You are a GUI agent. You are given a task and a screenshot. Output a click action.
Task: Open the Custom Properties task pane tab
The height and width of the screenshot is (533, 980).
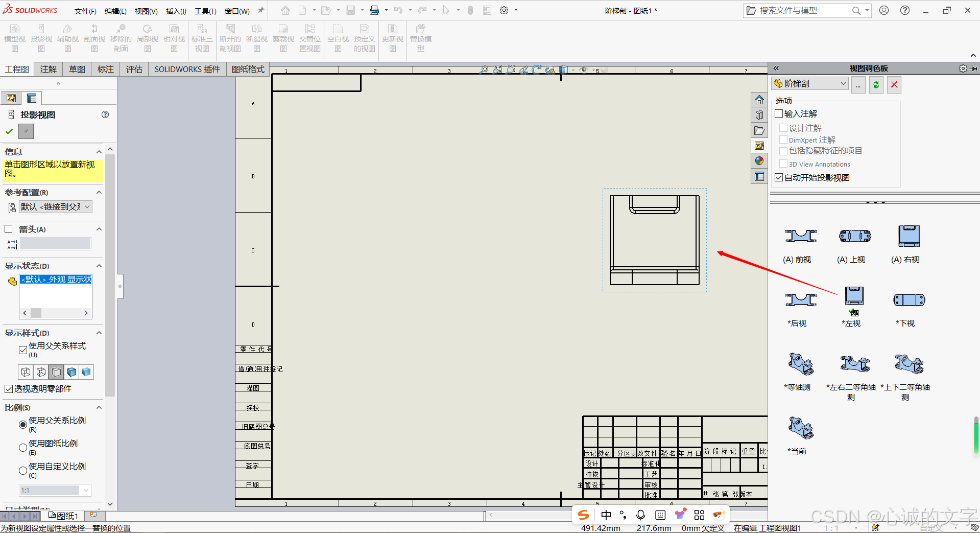pos(759,176)
